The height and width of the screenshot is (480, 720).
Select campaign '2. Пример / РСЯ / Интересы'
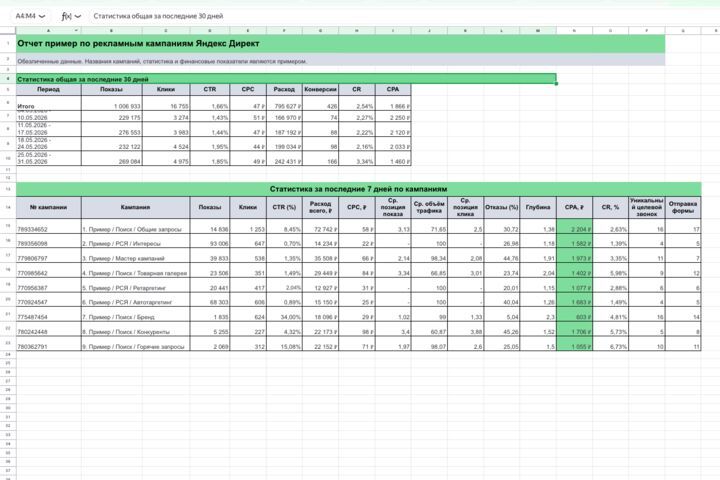pos(135,241)
